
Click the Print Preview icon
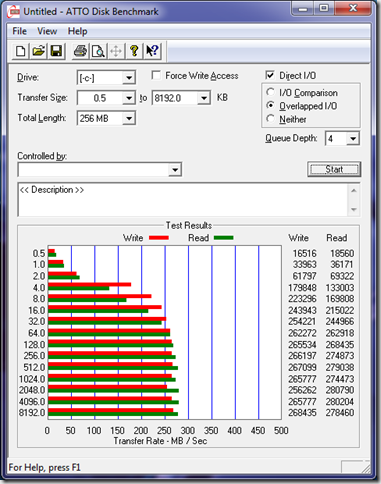[x=98, y=51]
